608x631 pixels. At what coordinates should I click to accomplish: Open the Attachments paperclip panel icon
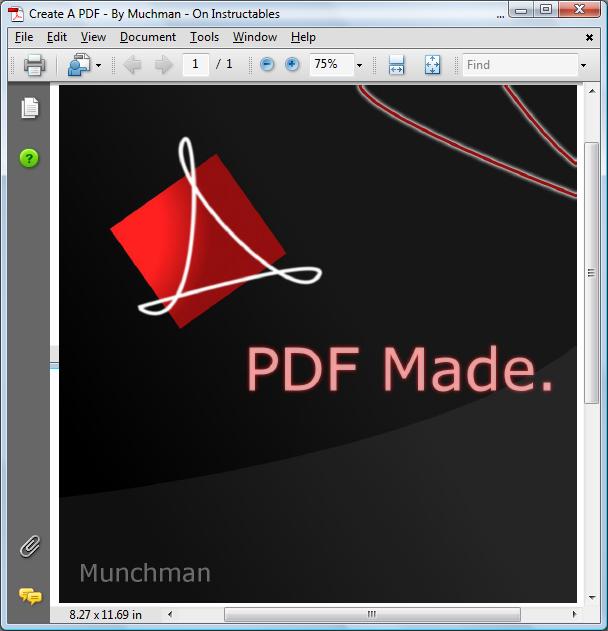(30, 546)
